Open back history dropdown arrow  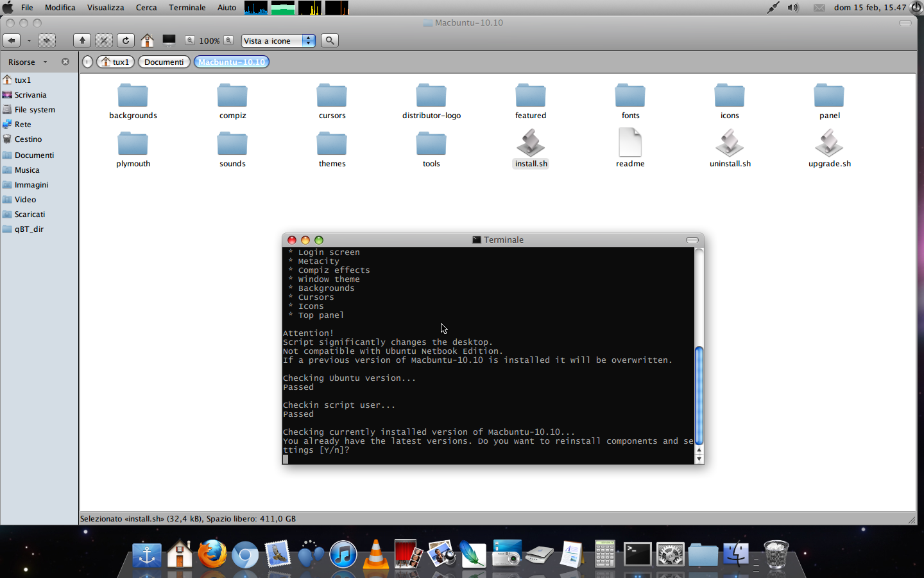point(29,40)
